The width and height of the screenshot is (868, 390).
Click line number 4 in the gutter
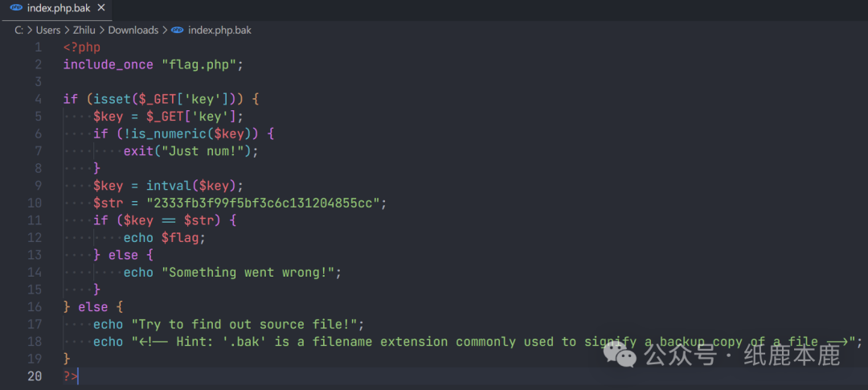coord(38,100)
